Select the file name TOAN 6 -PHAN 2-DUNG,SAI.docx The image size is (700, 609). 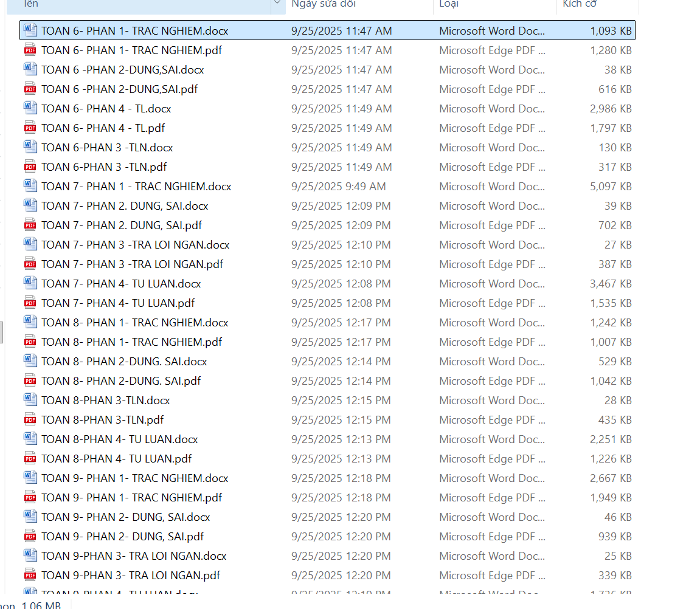click(122, 70)
